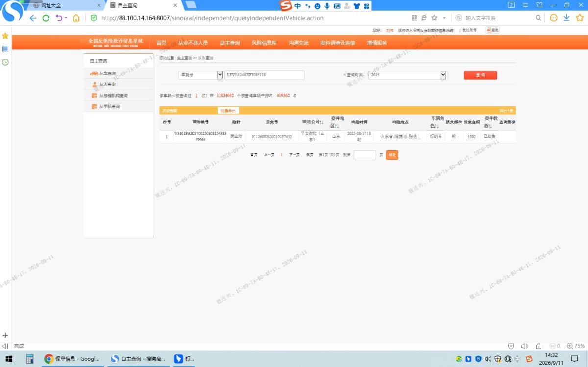Click the orange 查询 button
588x367 pixels.
pyautogui.click(x=480, y=75)
